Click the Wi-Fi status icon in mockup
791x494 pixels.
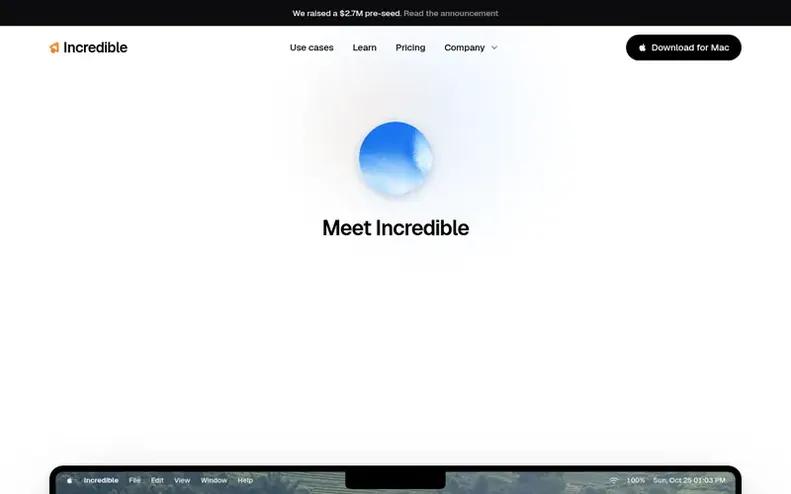click(x=613, y=480)
